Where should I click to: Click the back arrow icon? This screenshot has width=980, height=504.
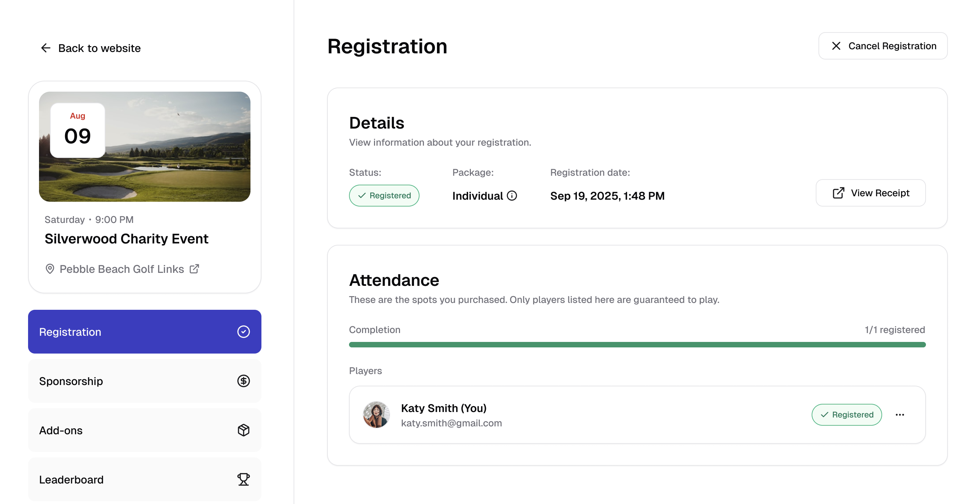[x=46, y=48]
